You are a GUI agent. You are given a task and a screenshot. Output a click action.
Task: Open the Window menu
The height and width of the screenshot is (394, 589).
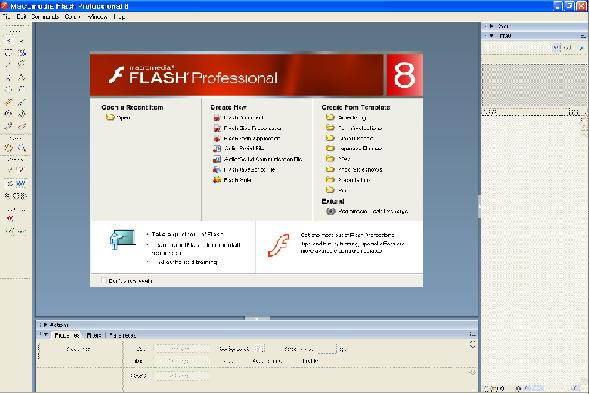pos(97,17)
